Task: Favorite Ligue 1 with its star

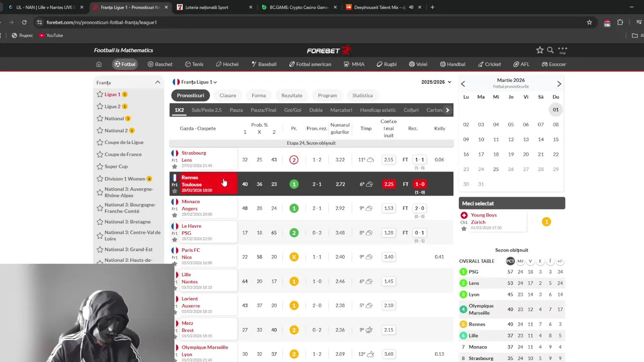Action: pyautogui.click(x=100, y=95)
